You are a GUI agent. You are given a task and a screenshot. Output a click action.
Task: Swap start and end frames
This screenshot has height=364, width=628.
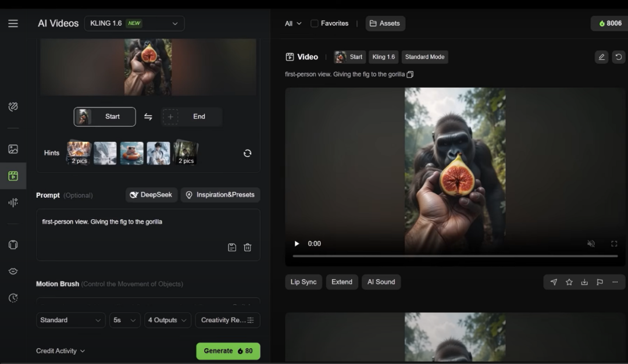tap(148, 117)
